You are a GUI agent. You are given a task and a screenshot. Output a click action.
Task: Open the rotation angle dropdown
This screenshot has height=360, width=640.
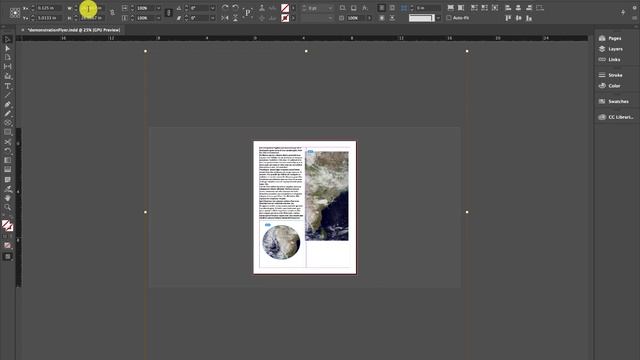coord(212,8)
